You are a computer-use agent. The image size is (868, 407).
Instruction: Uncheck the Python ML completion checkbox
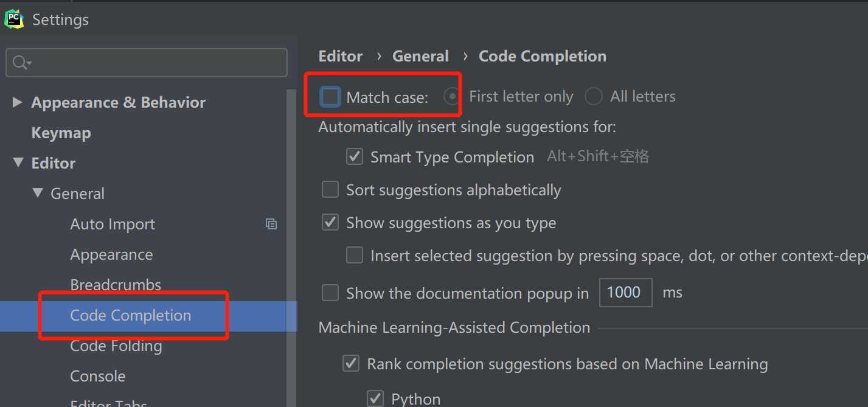(375, 399)
